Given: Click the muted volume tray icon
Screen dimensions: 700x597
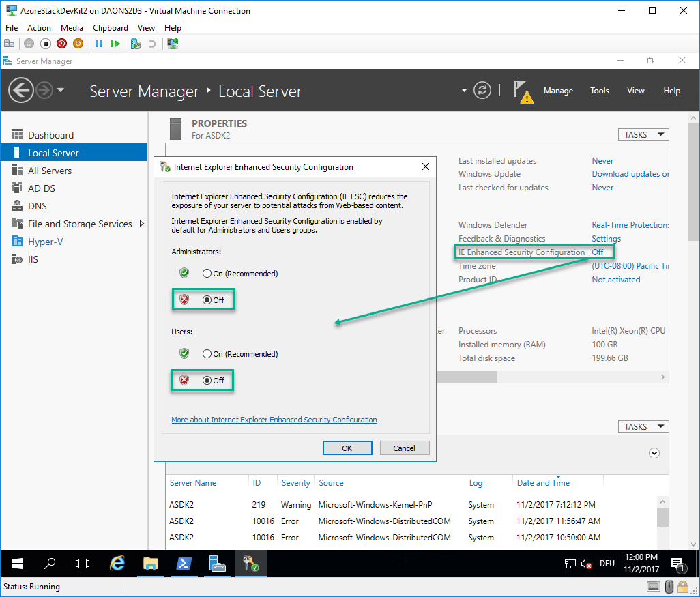Looking at the screenshot, I should (x=587, y=564).
